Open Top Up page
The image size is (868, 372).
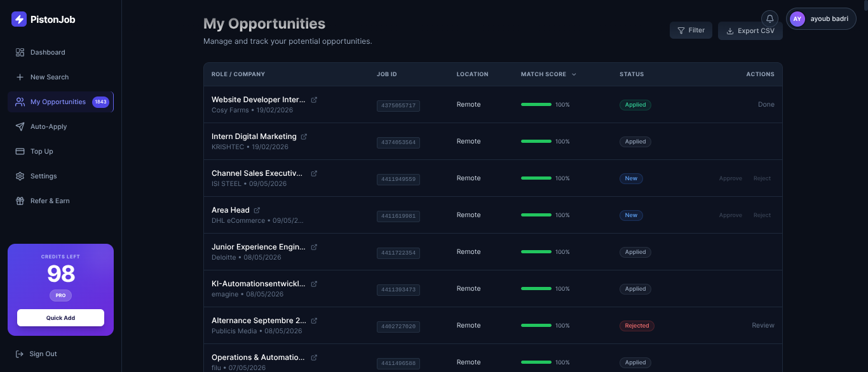pyautogui.click(x=60, y=151)
